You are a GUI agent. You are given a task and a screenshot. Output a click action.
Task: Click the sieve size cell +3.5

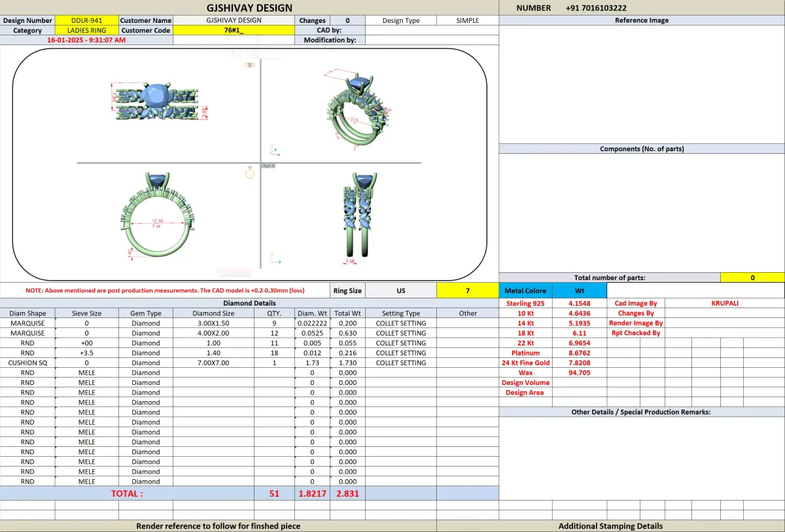tap(86, 353)
